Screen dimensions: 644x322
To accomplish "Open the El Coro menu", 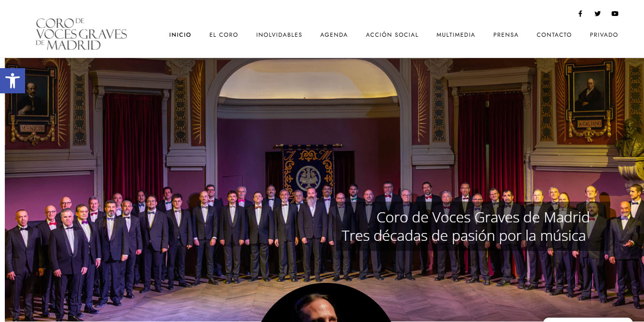I will tap(224, 35).
